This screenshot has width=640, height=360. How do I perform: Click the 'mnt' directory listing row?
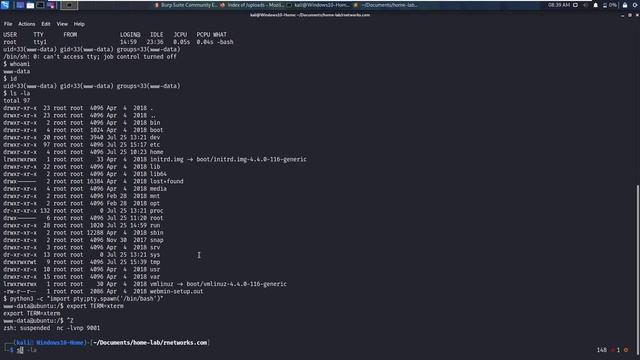pos(82,196)
